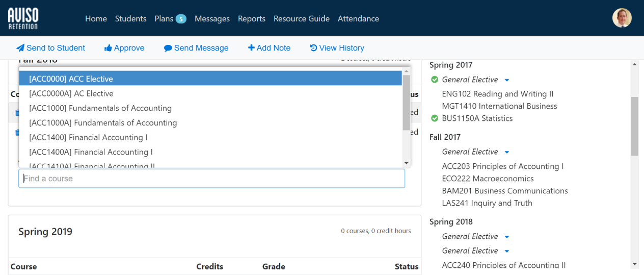Click the View History clock icon

(x=313, y=48)
